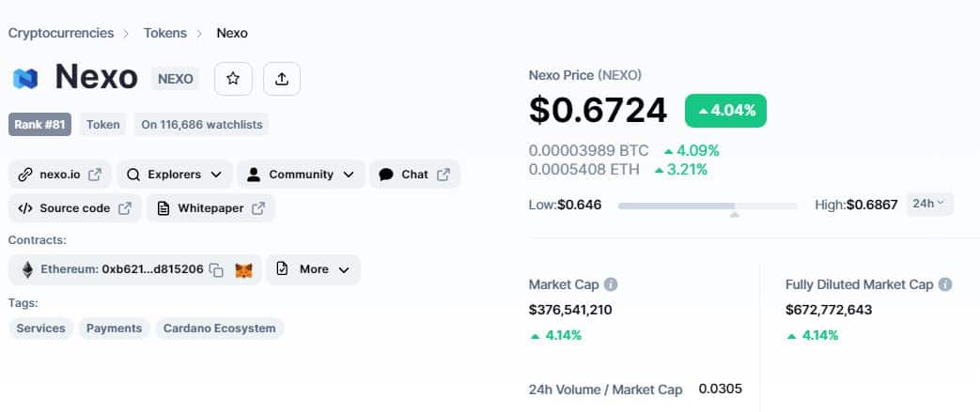Image resolution: width=980 pixels, height=412 pixels.
Task: Click the person icon on Community
Action: [x=253, y=175]
